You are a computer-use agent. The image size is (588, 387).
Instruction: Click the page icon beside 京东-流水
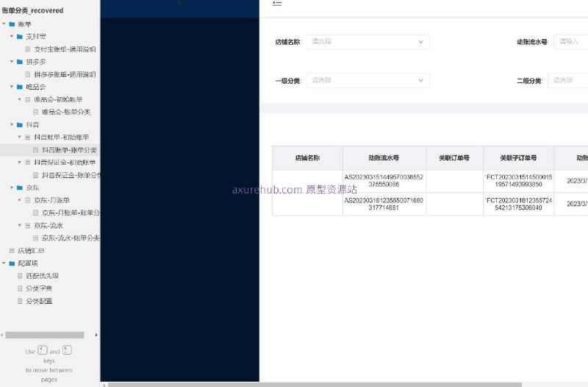tap(28, 226)
